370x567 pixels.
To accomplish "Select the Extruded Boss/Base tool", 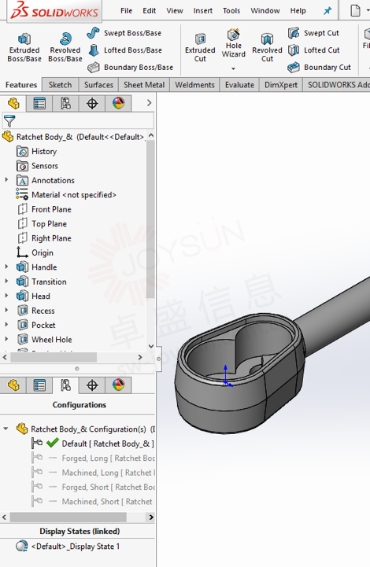I will coord(24,48).
